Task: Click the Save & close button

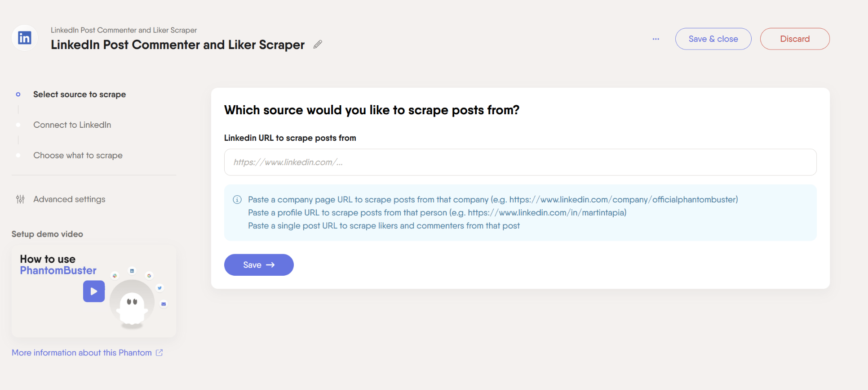Action: click(x=713, y=39)
